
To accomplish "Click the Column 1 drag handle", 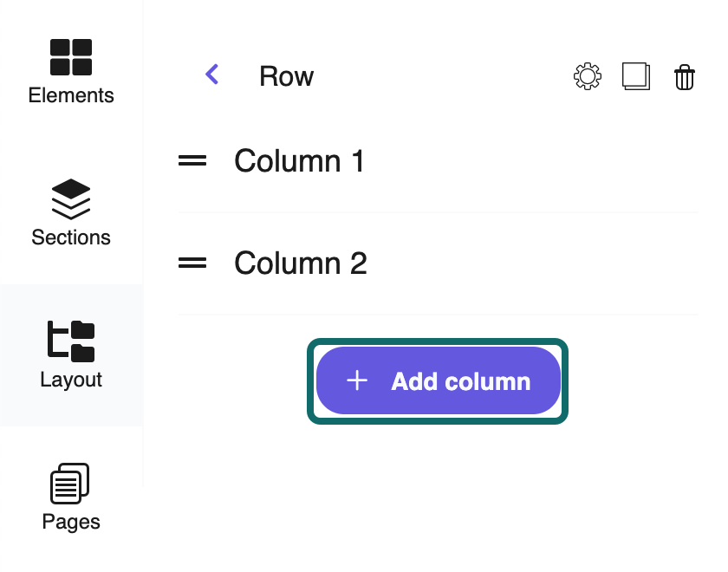I will (x=192, y=160).
